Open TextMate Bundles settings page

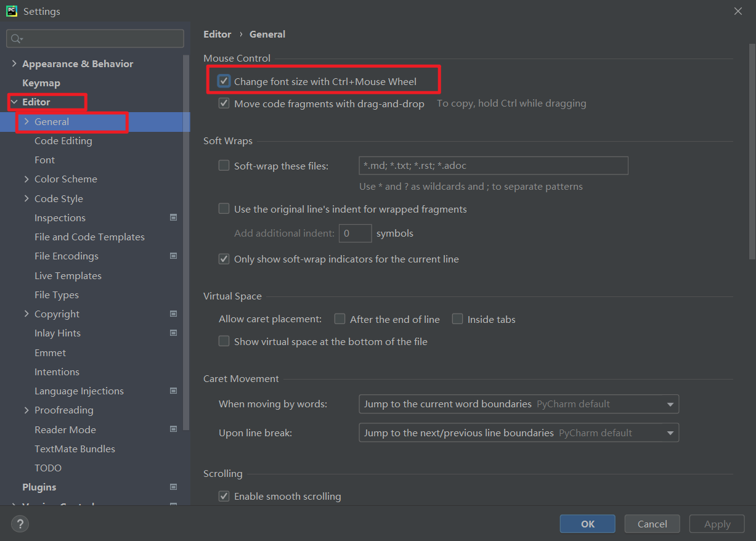[75, 449]
